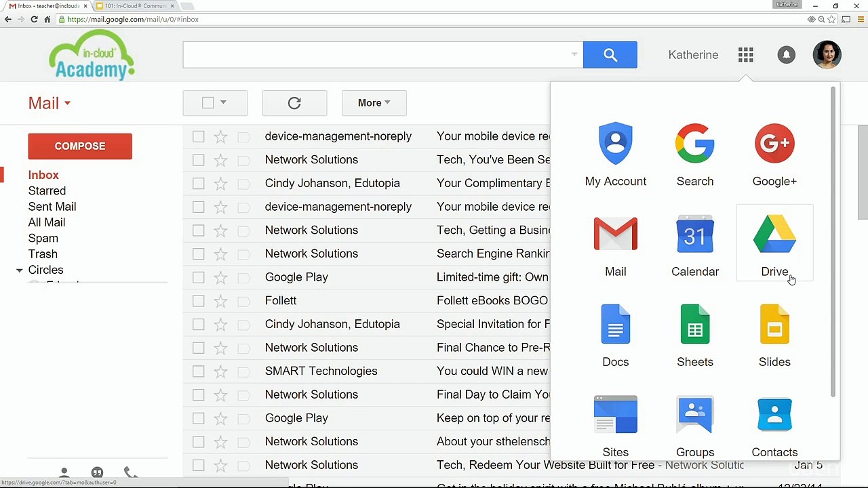Select Google Play 'Keep on top' email checkbox
Viewport: 868px width, 488px height.
pos(198,418)
